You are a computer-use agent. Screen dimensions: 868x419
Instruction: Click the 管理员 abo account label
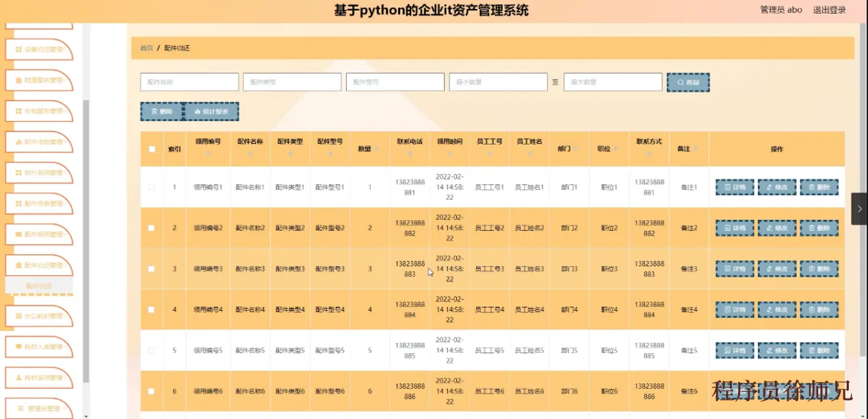click(781, 10)
